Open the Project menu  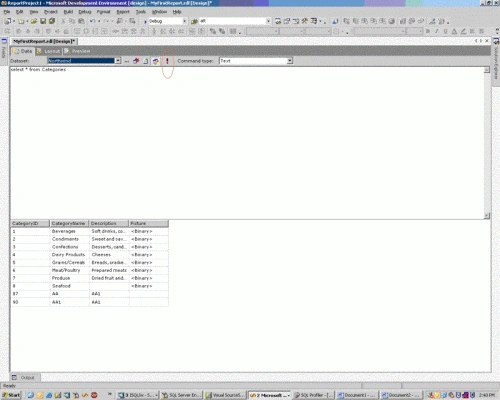pos(51,12)
